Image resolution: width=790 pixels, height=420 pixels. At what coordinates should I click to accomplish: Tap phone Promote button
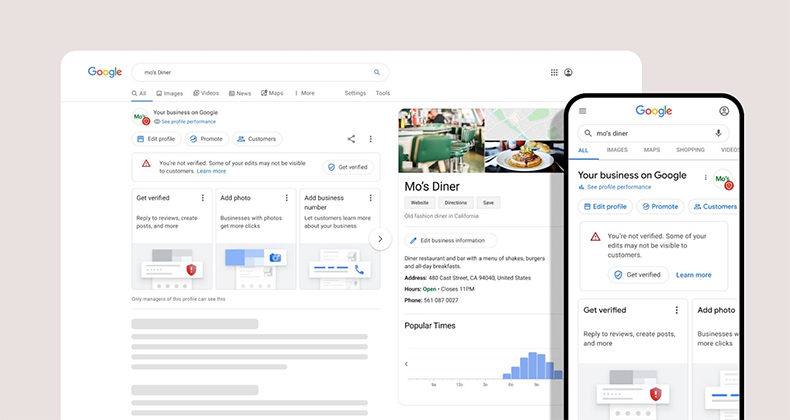pos(660,206)
